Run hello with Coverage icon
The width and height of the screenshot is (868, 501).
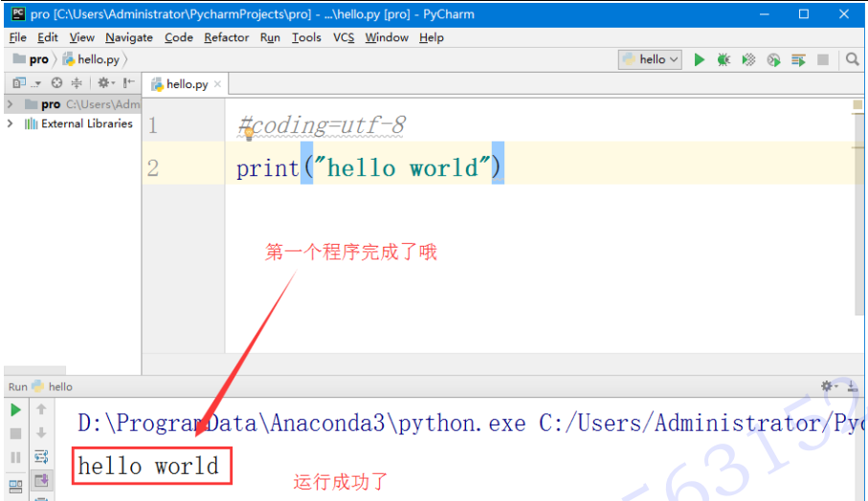pyautogui.click(x=748, y=59)
